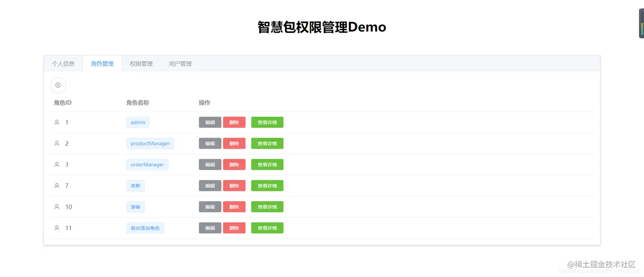Click role ID number 7

pos(67,186)
